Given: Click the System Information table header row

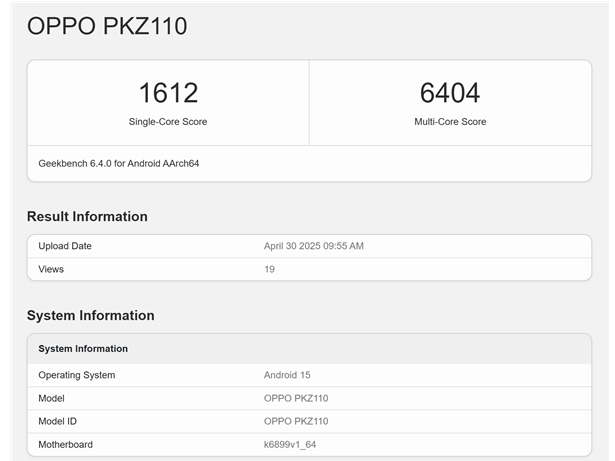Looking at the screenshot, I should pos(309,349).
